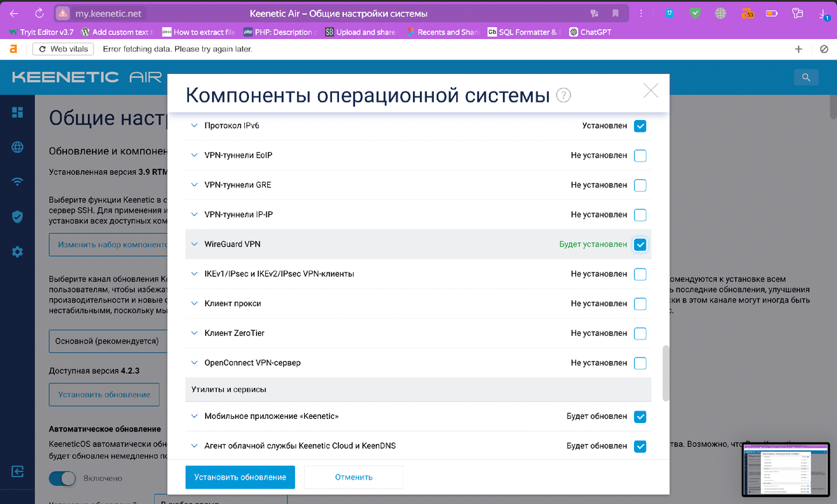Open the Keenetic dashboard sidebar icon
This screenshot has height=504, width=837.
click(x=17, y=112)
